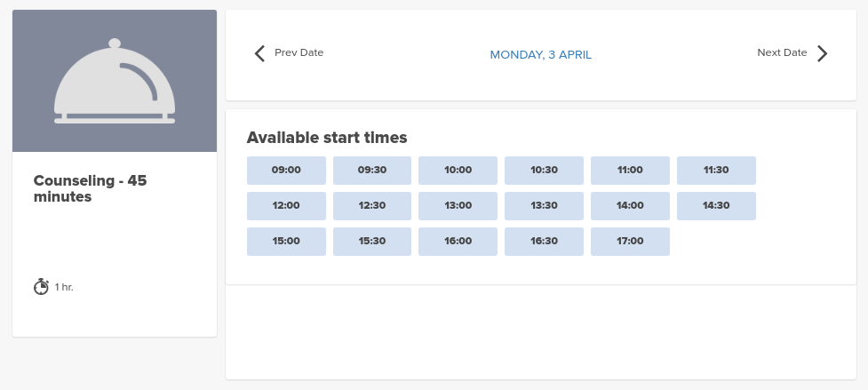The image size is (868, 390).
Task: Click the stopwatch duration icon
Action: pos(41,286)
